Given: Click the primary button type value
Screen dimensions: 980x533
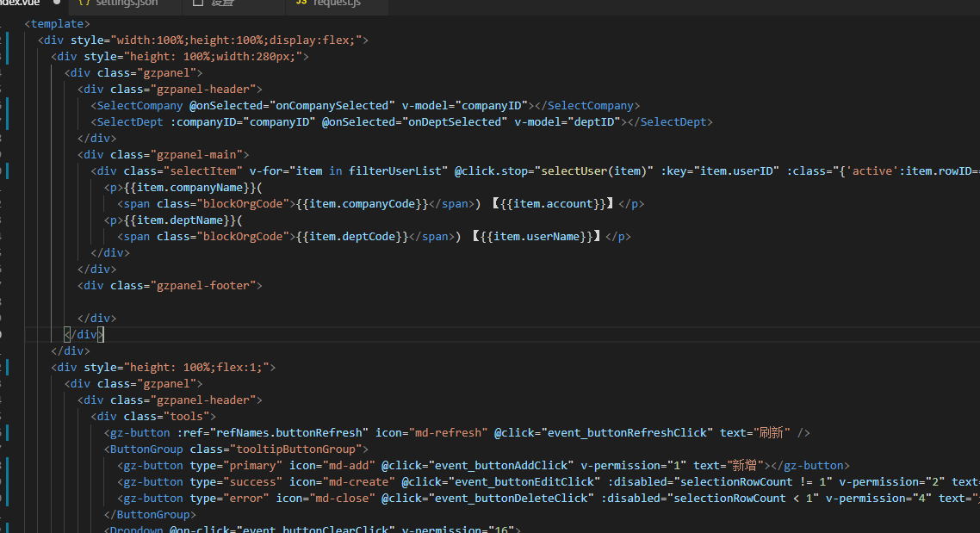Looking at the screenshot, I should 252,466.
